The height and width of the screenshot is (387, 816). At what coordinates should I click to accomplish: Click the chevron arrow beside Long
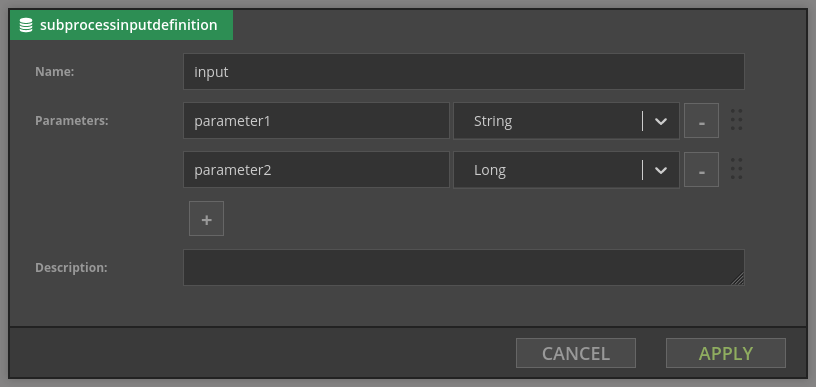[661, 170]
